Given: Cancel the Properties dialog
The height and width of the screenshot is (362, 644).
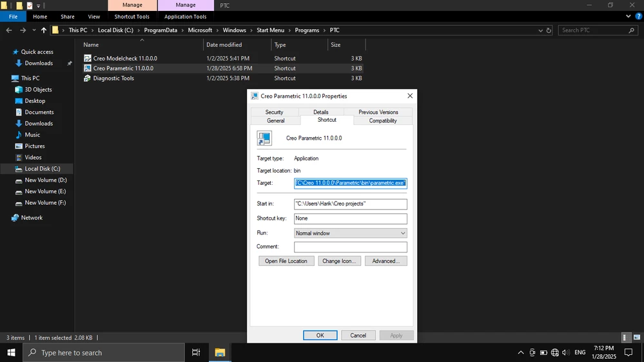Looking at the screenshot, I should pos(358,336).
